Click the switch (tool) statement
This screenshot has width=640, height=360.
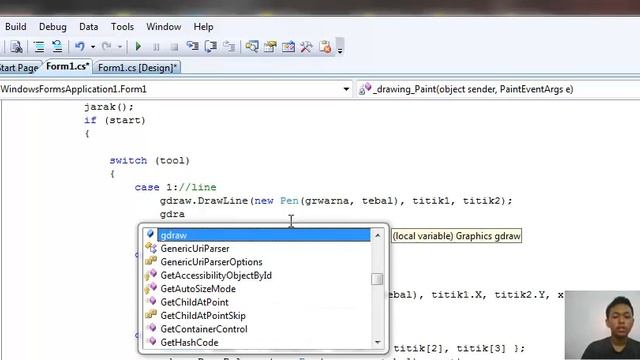(149, 161)
